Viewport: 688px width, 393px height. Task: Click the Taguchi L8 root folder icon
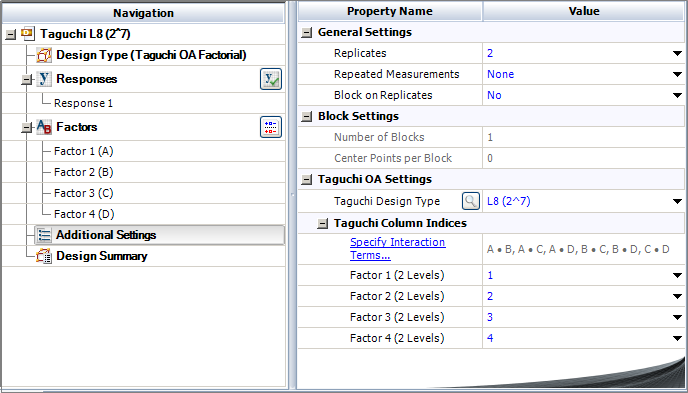click(x=28, y=33)
